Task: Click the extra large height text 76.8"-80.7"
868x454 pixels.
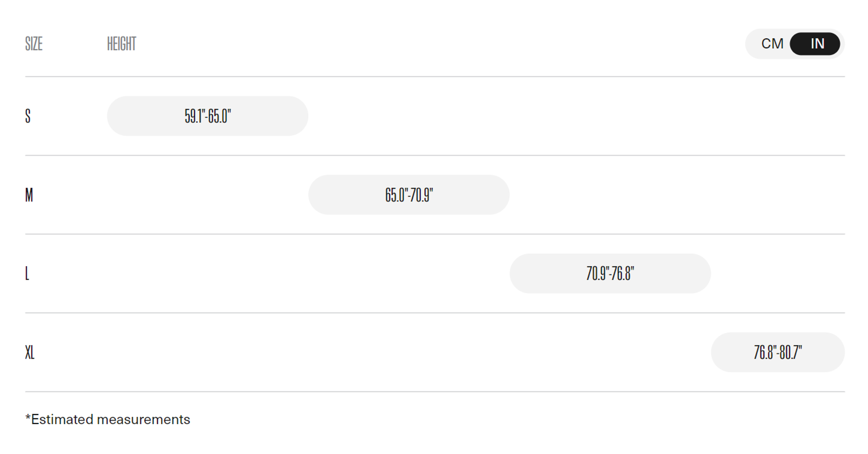Action: tap(778, 352)
